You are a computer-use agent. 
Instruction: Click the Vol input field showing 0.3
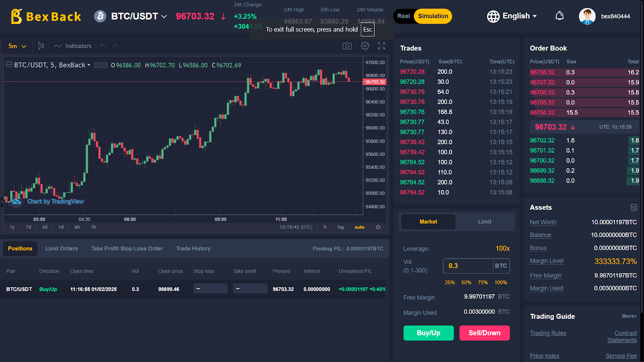pos(468,266)
